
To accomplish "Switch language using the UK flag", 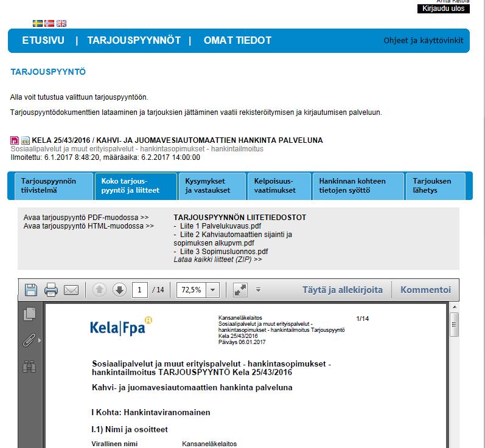I will 61,24.
